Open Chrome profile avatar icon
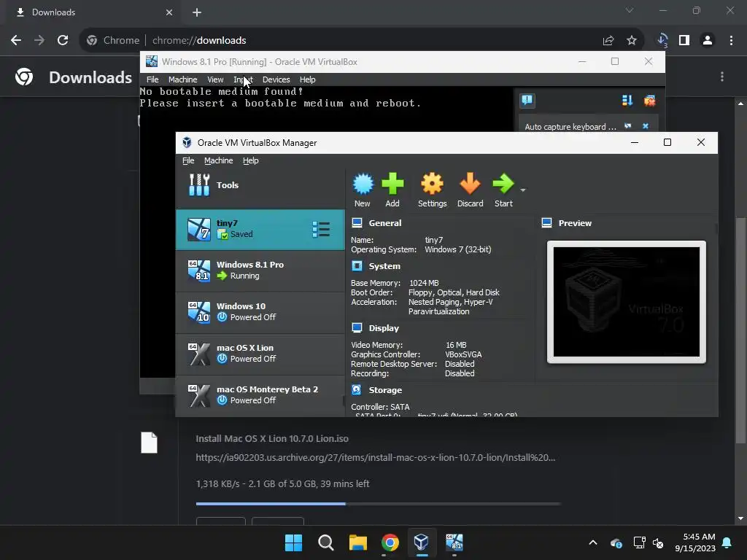747x560 pixels. click(x=708, y=41)
